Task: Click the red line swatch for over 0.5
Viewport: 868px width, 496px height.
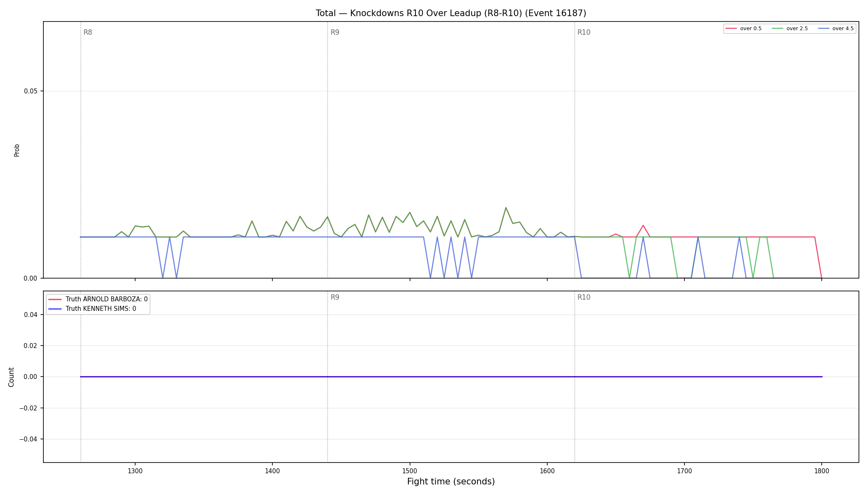Action: (731, 29)
